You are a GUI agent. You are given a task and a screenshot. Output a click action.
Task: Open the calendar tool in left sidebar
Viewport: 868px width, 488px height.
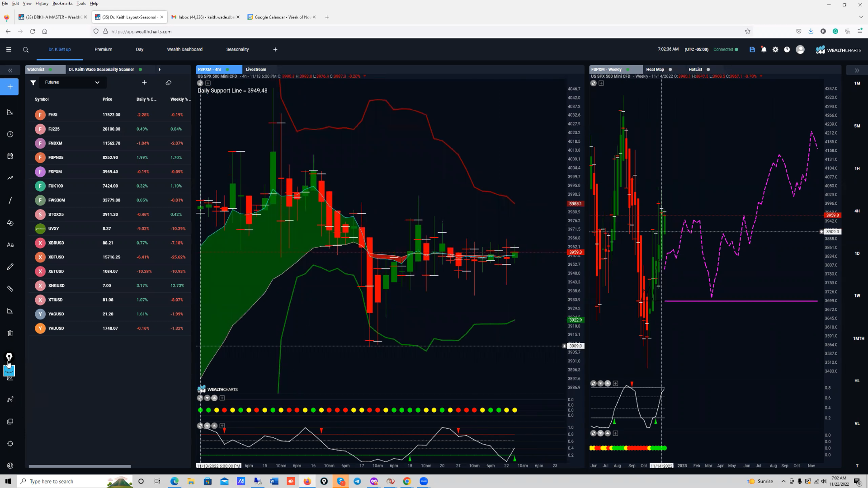click(10, 156)
